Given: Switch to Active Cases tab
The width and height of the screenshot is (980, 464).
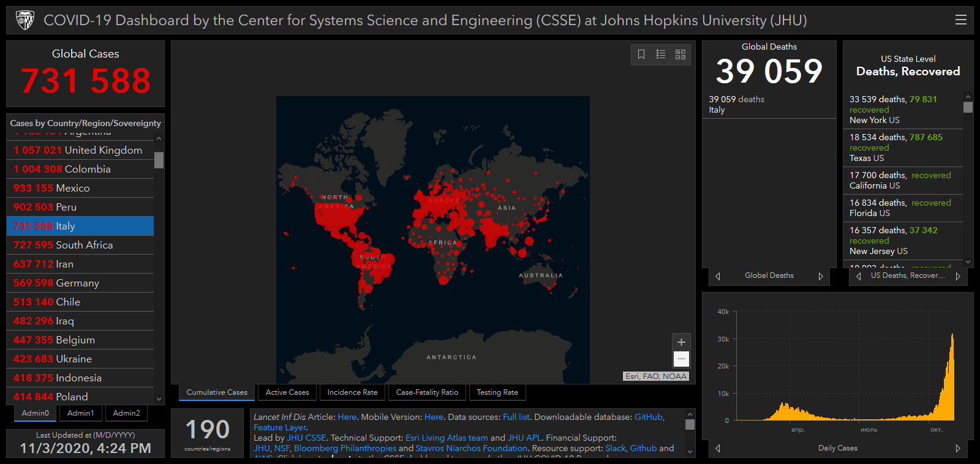Looking at the screenshot, I should coord(287,392).
